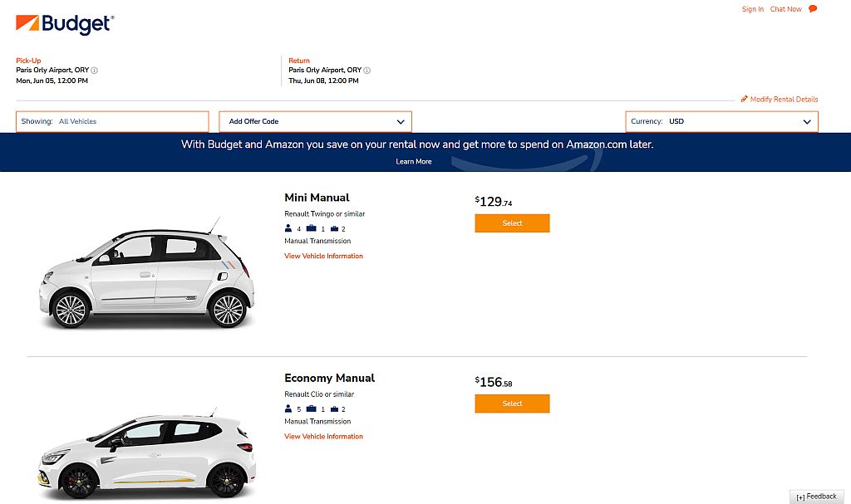
Task: Click Sign In at the top right
Action: coord(752,8)
